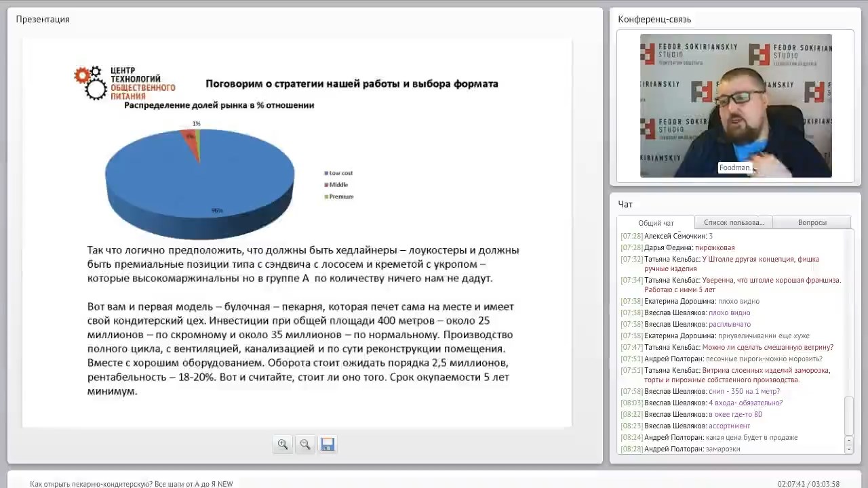Image resolution: width=868 pixels, height=488 pixels.
Task: Zoom out of the presentation slide
Action: click(305, 445)
